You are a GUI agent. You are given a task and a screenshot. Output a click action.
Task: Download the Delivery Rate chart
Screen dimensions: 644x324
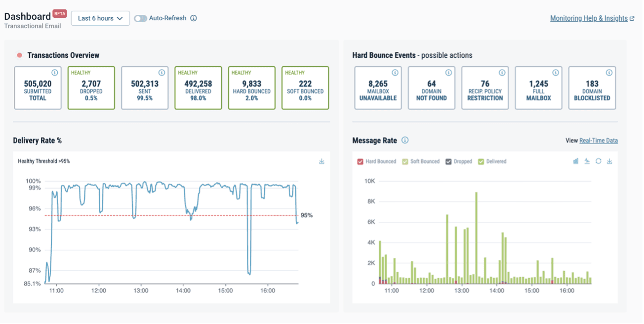coord(322,162)
